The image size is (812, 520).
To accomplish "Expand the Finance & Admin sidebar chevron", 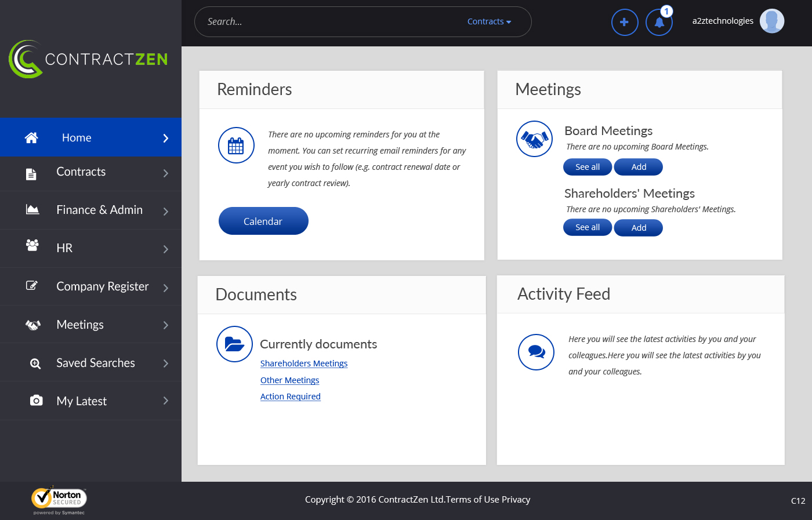I will (165, 211).
